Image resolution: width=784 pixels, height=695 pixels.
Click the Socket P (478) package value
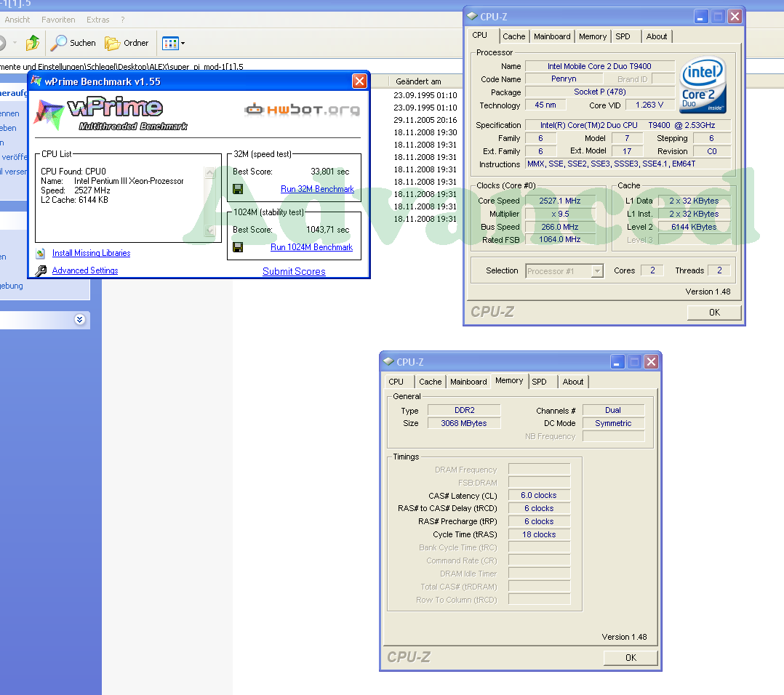pyautogui.click(x=599, y=92)
